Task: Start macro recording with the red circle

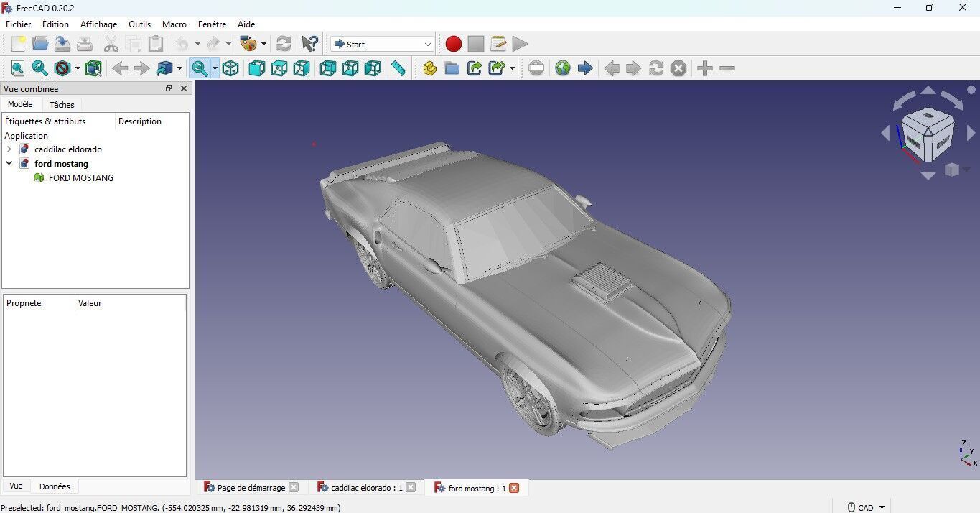Action: [454, 44]
